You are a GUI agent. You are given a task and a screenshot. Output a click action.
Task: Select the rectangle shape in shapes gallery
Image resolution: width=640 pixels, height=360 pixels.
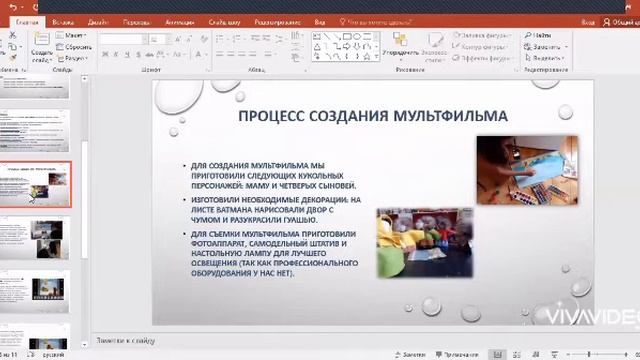[x=347, y=37]
